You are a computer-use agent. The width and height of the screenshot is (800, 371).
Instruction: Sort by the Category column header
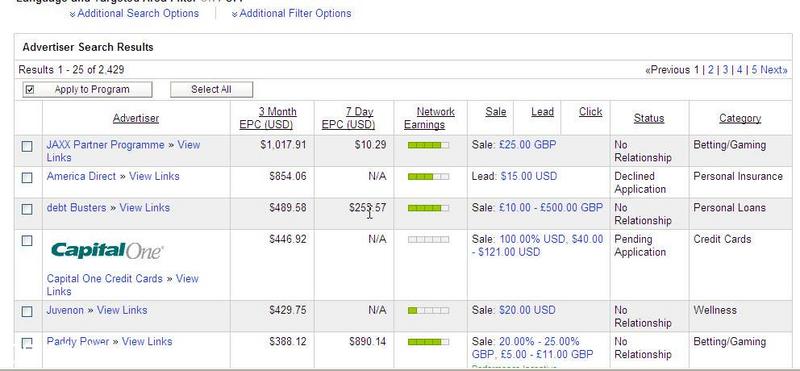click(740, 118)
